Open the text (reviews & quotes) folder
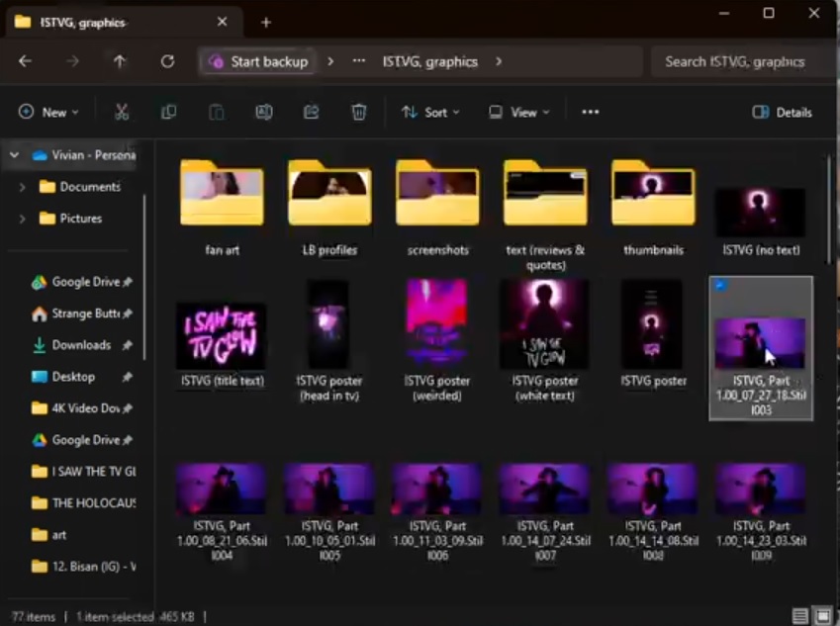This screenshot has width=840, height=626. tap(545, 216)
